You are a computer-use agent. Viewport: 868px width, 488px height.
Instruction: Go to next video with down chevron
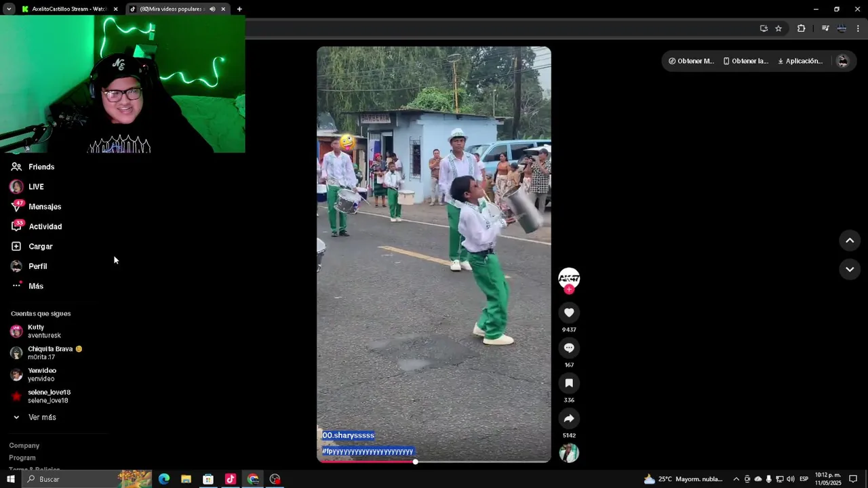click(850, 269)
